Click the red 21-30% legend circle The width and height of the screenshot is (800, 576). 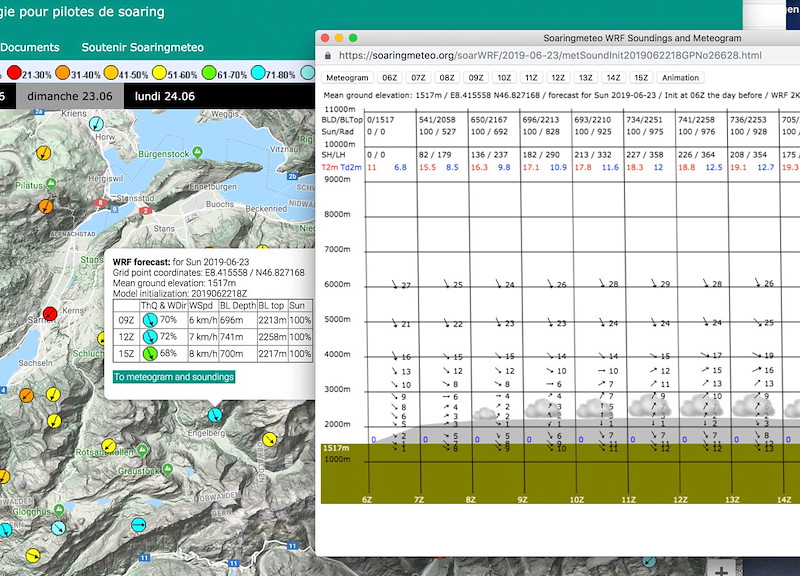[14, 73]
